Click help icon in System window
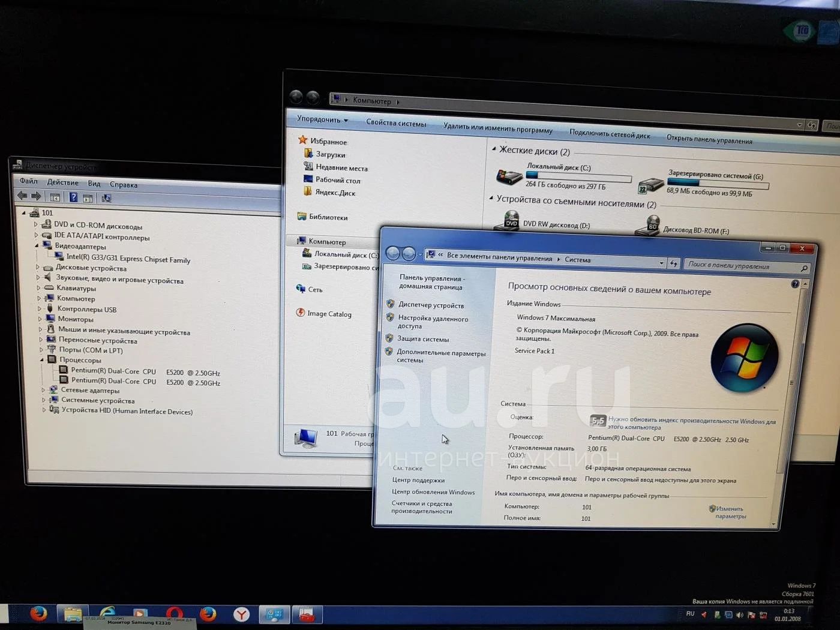Image resolution: width=840 pixels, height=630 pixels. 795,284
